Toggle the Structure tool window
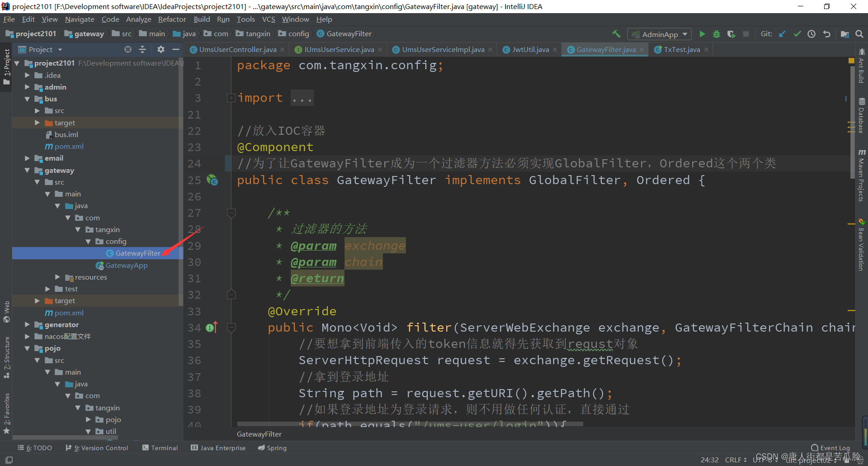The height and width of the screenshot is (466, 868). tap(6, 357)
